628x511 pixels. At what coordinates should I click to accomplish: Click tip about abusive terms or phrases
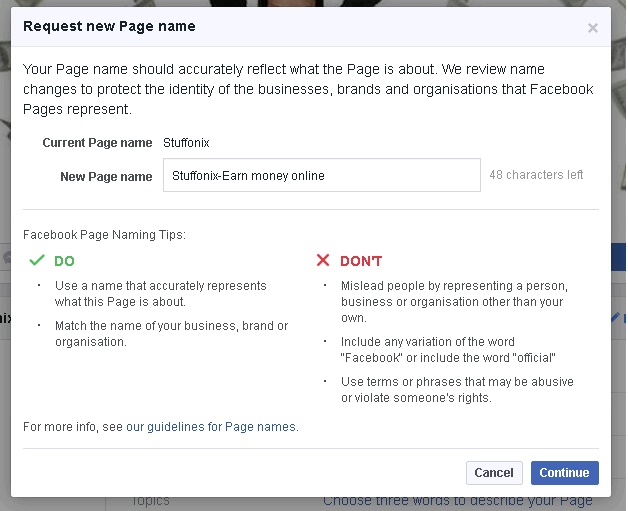pyautogui.click(x=457, y=390)
